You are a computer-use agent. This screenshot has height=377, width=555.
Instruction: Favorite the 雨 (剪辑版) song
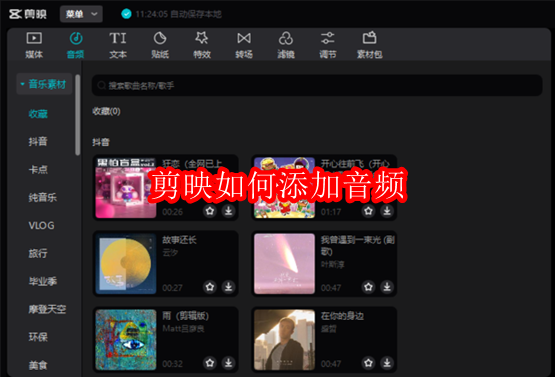210,363
